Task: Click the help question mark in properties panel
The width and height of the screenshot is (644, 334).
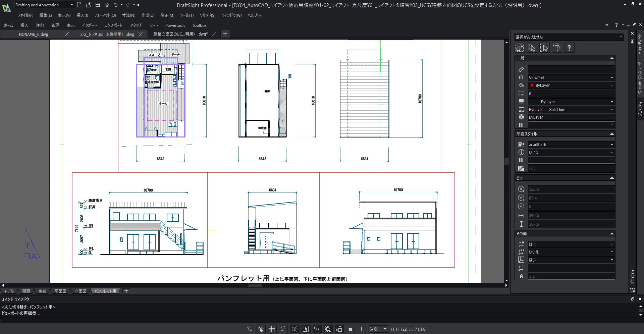Action: tap(569, 48)
